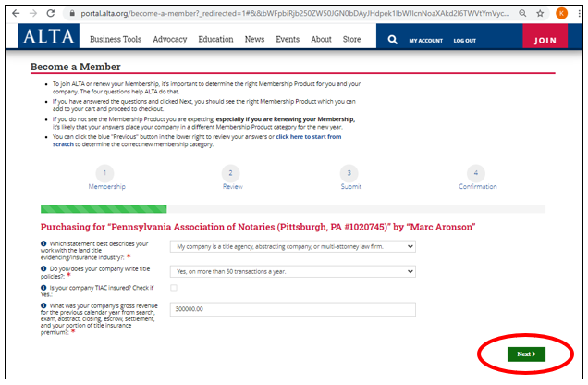Image resolution: width=588 pixels, height=385 pixels.
Task: Click info icon beside land title statement question
Action: pos(43,244)
